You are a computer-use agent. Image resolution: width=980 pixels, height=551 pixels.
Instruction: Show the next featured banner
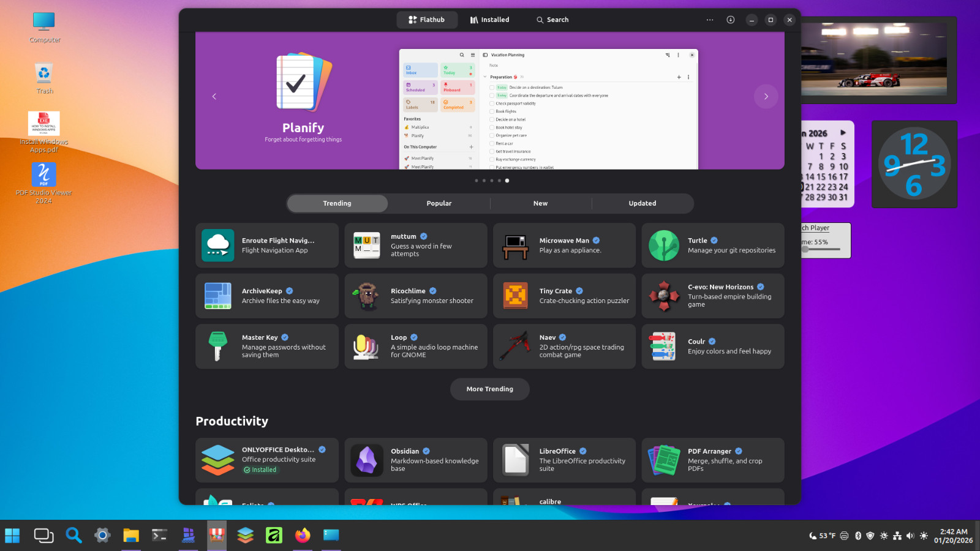point(766,96)
